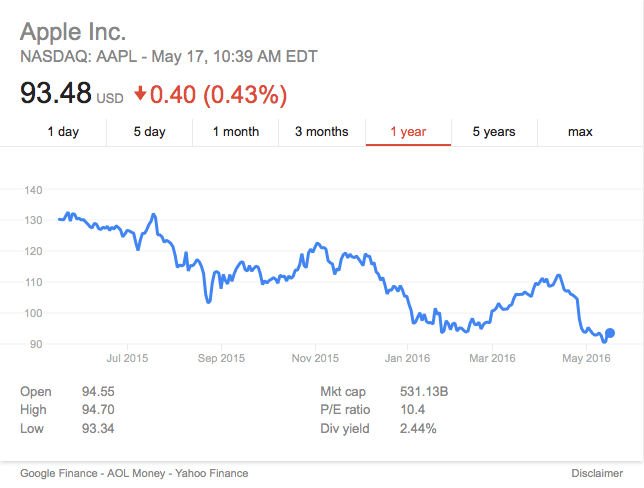Click the Mkt cap value 531.13B
Image resolution: width=644 pixels, height=488 pixels.
424,391
